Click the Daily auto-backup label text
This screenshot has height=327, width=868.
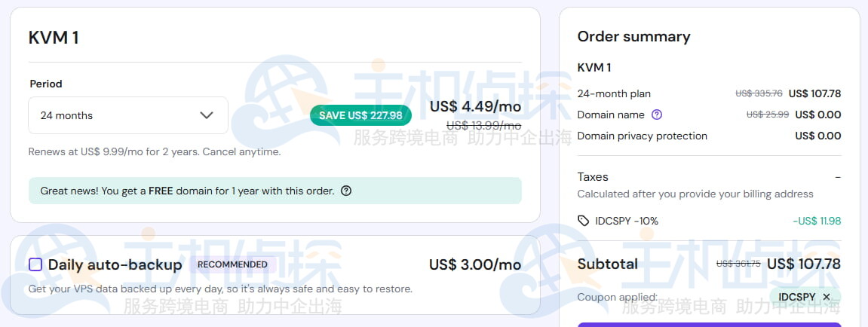[x=115, y=264]
